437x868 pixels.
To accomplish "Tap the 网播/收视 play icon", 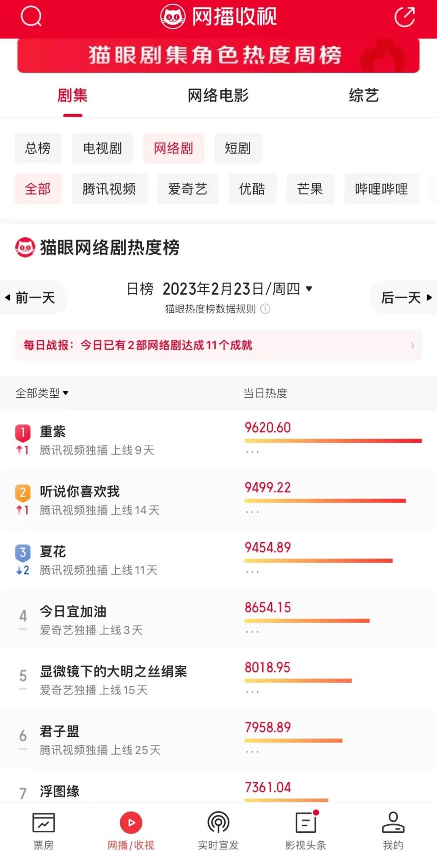I will (131, 823).
